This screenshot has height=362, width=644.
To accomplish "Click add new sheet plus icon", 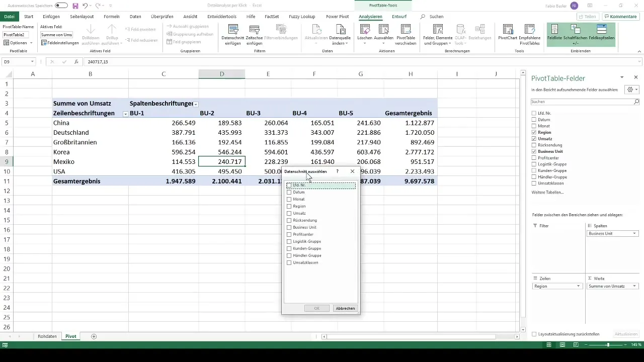I will 94,336.
